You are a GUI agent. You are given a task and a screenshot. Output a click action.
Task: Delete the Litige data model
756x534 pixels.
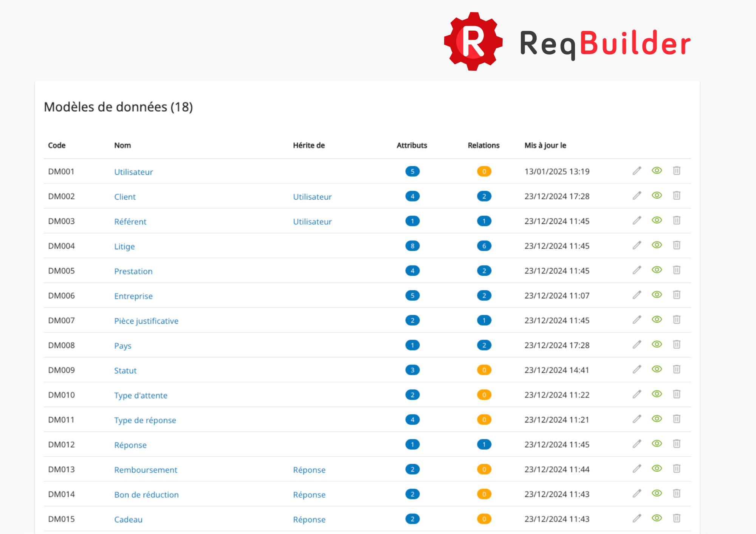tap(677, 245)
